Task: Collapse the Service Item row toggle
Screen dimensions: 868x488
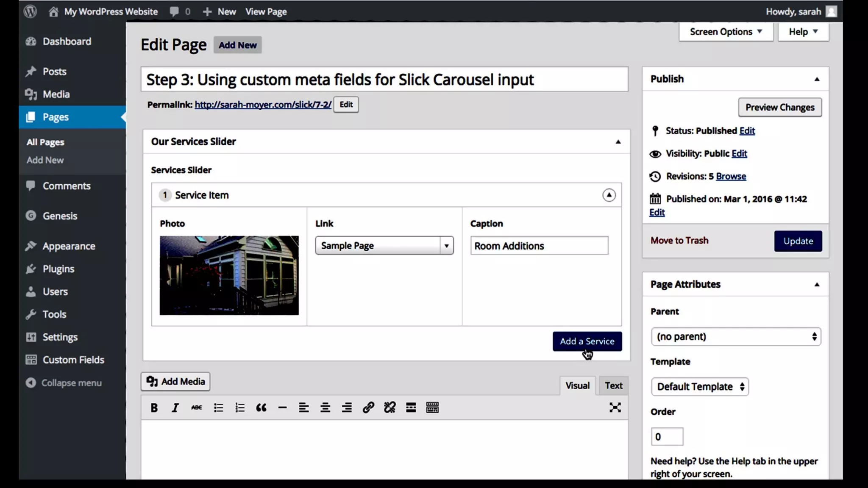Action: point(609,195)
